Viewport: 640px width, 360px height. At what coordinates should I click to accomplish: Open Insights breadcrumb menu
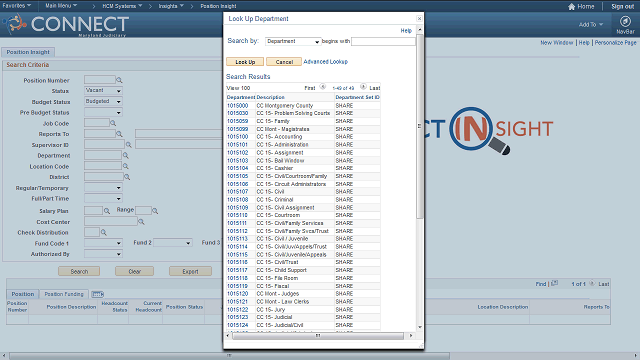171,6
